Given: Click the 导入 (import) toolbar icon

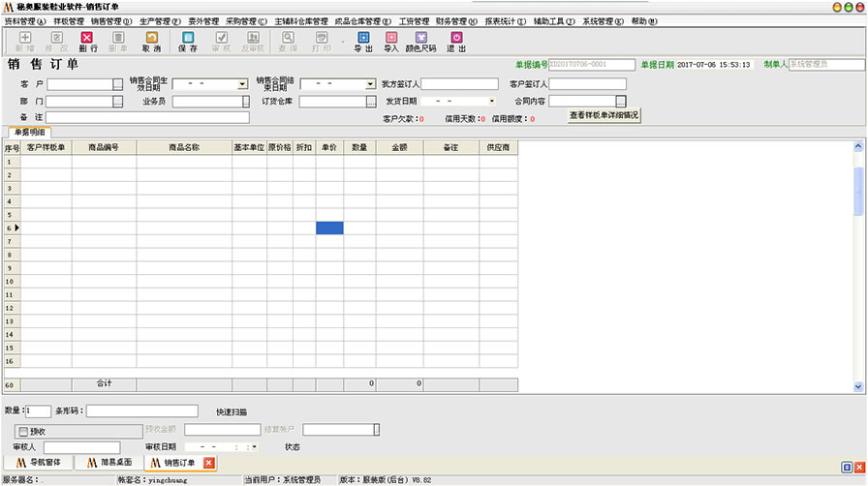Looking at the screenshot, I should click(x=391, y=42).
